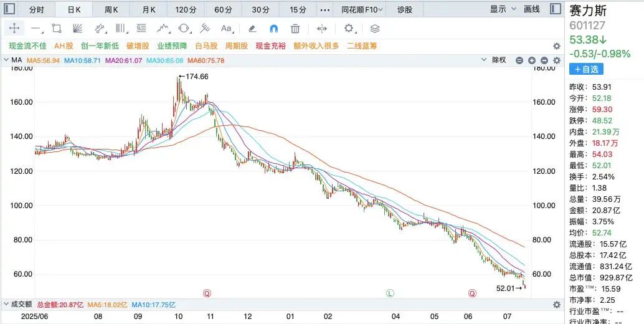Click the trash delete drawings icon
The width and height of the screenshot is (644, 324).
pyautogui.click(x=295, y=28)
